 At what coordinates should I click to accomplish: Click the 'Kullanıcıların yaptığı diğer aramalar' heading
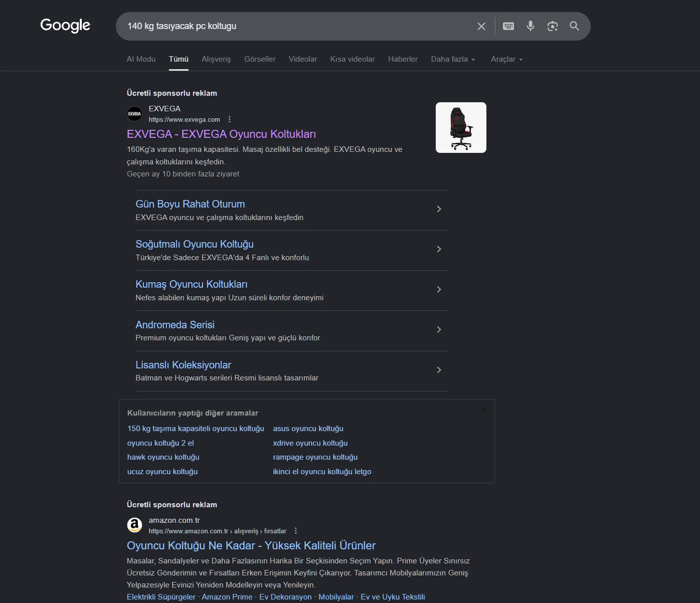193,413
